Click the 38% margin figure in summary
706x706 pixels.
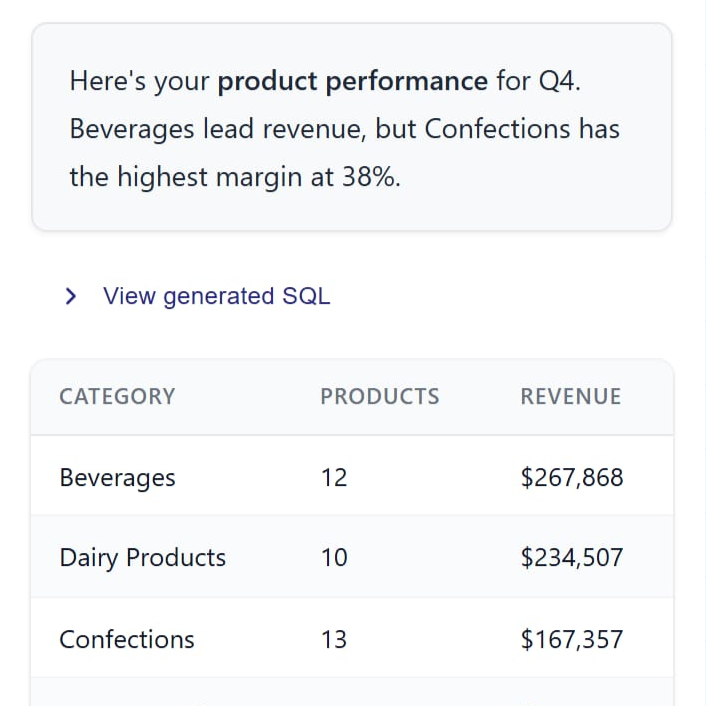371,178
